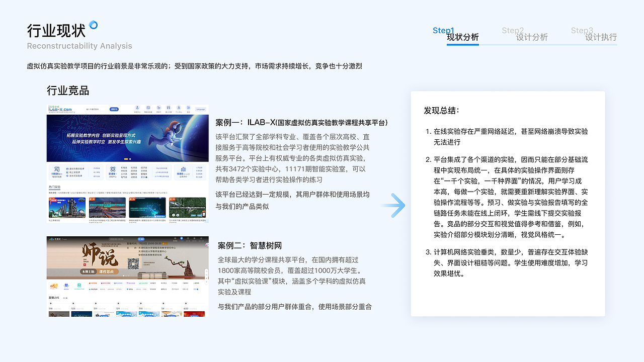Click the 混合式实验课 icon in the ILAB-X panel

coord(67,175)
